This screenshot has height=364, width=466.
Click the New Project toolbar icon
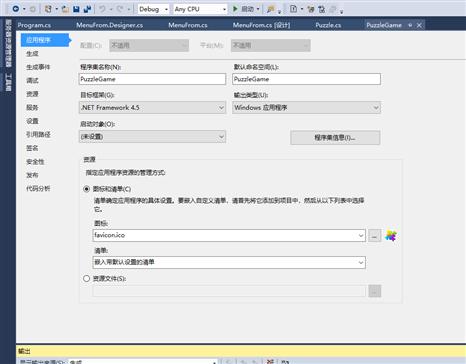click(x=48, y=9)
